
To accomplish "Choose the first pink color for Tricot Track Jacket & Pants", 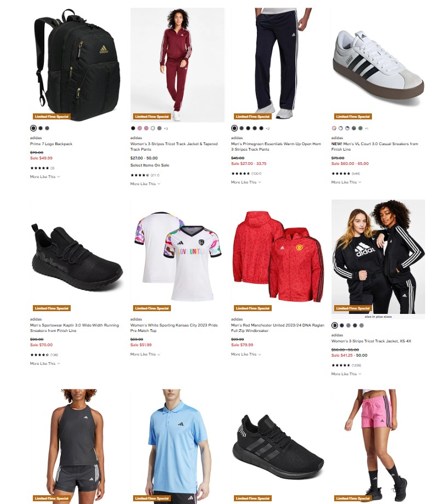I will click(x=140, y=128).
